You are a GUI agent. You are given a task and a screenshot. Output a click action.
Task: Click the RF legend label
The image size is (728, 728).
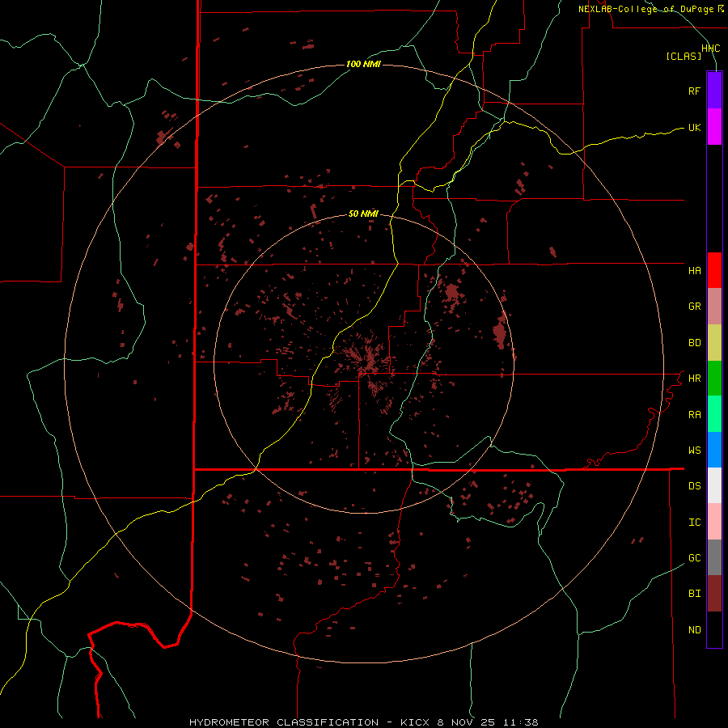click(x=694, y=91)
